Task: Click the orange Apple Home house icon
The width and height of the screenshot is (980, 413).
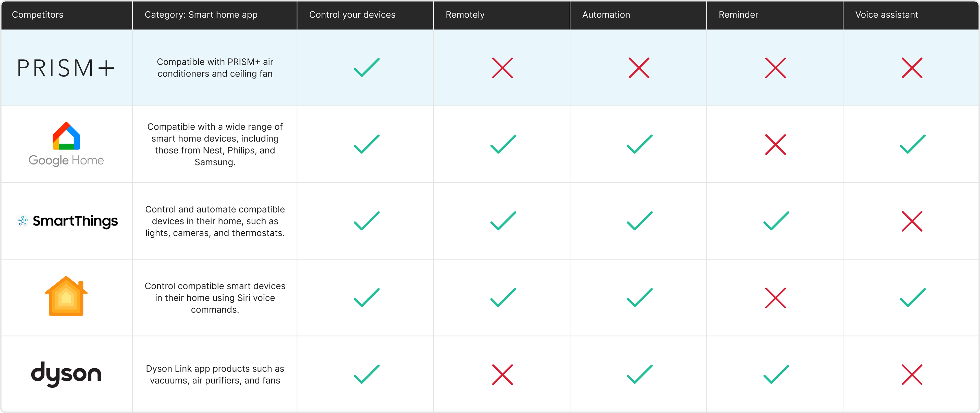Action: (x=66, y=296)
